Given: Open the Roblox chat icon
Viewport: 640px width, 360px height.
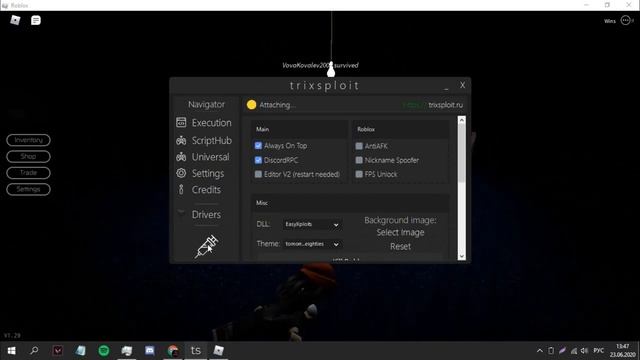Looking at the screenshot, I should tap(36, 20).
